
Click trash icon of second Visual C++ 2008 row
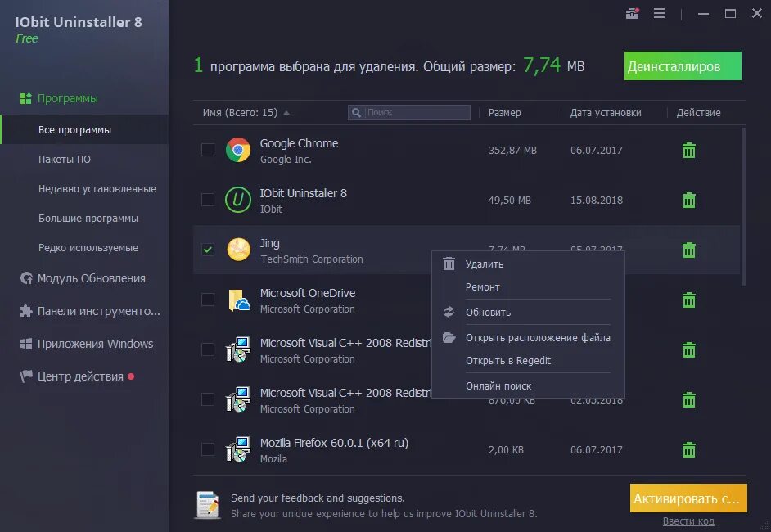point(689,399)
